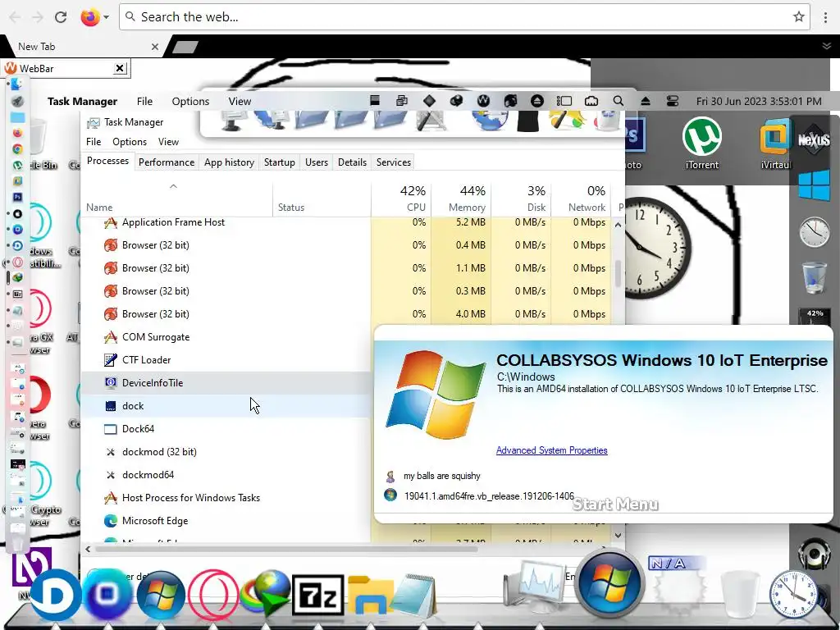The height and width of the screenshot is (630, 840).
Task: Close the New Tab browser tab
Action: [154, 47]
